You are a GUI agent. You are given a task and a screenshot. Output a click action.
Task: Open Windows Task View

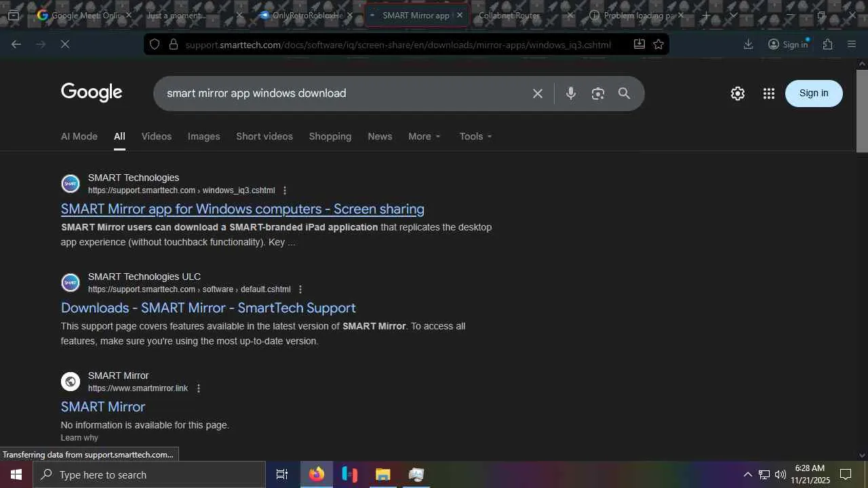click(282, 474)
